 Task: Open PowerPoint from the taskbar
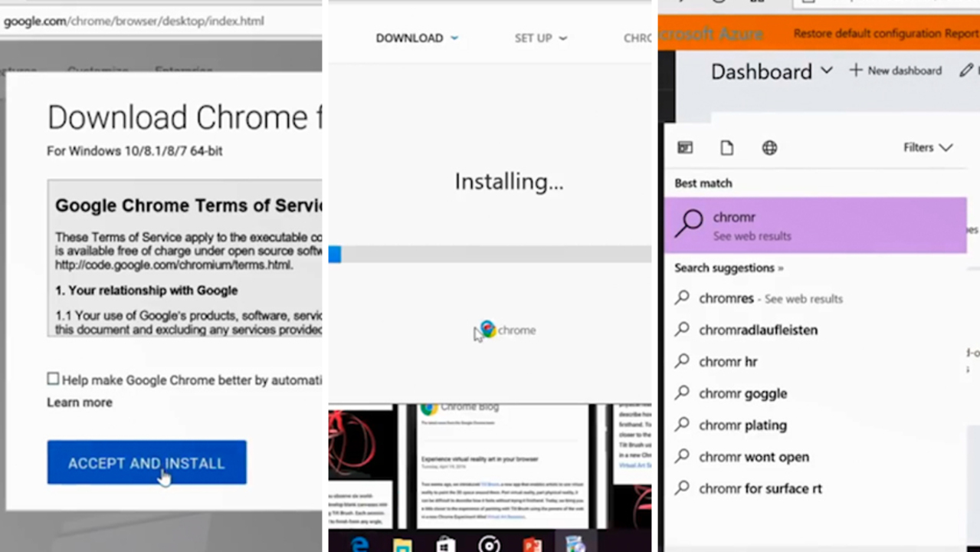532,544
